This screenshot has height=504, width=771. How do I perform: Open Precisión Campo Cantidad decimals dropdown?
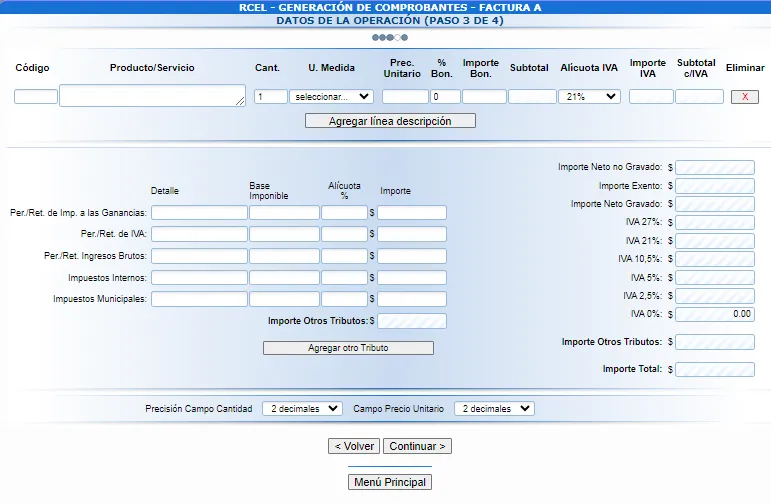point(302,409)
